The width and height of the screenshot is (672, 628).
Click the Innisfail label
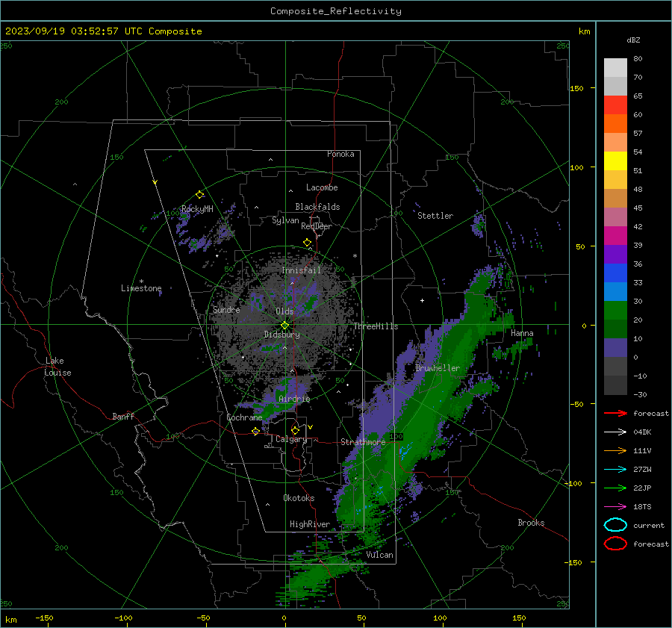301,270
